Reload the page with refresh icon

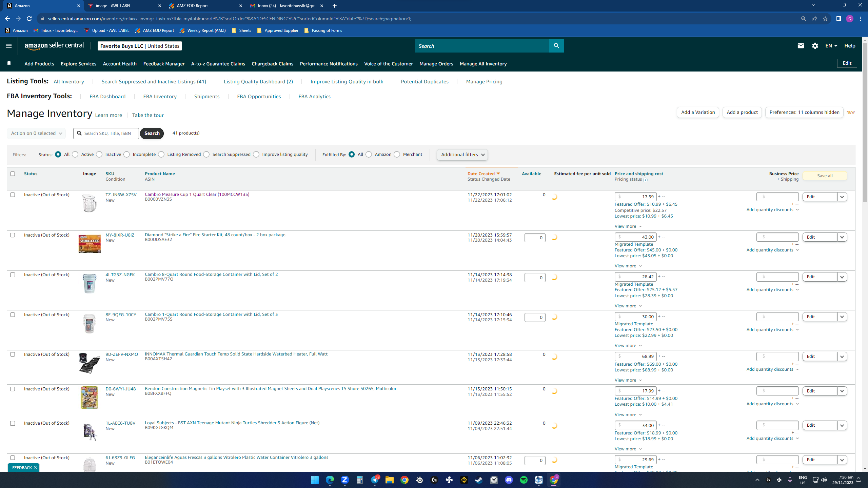click(x=29, y=19)
